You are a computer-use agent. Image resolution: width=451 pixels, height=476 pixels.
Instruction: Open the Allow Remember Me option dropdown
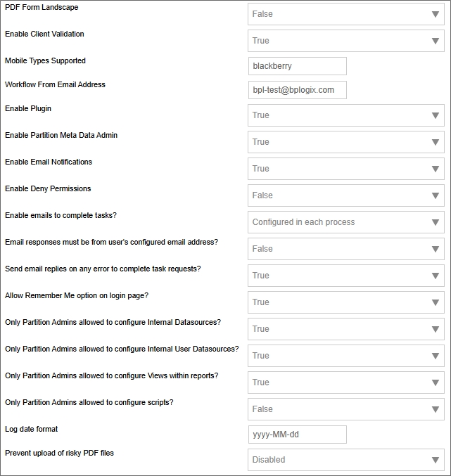[345, 302]
